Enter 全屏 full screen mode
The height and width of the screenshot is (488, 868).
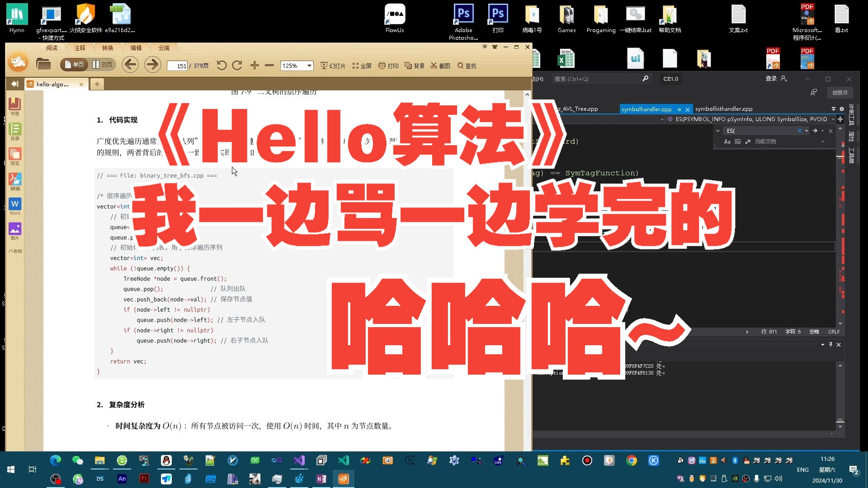tap(362, 66)
